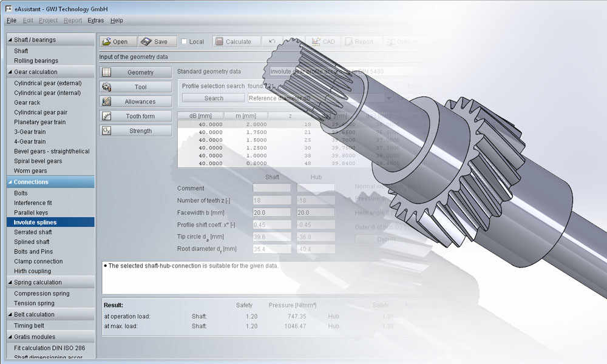The width and height of the screenshot is (607, 364).
Task: Open the Allowances icon section
Action: click(107, 101)
